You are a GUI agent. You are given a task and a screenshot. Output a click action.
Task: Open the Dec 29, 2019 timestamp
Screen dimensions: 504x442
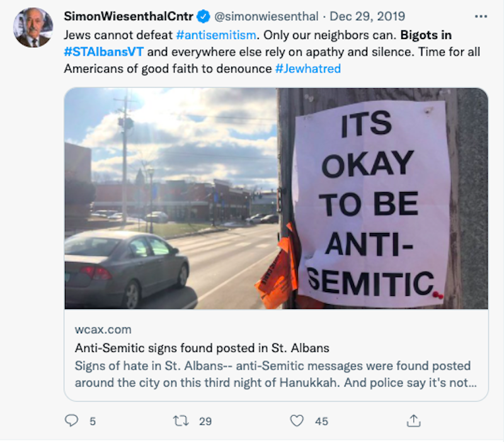point(367,16)
